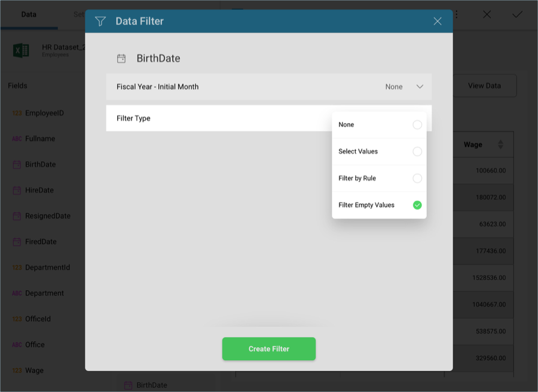The width and height of the screenshot is (538, 392).
Task: Click the Excel file icon for HR Dataset
Action: (x=21, y=51)
